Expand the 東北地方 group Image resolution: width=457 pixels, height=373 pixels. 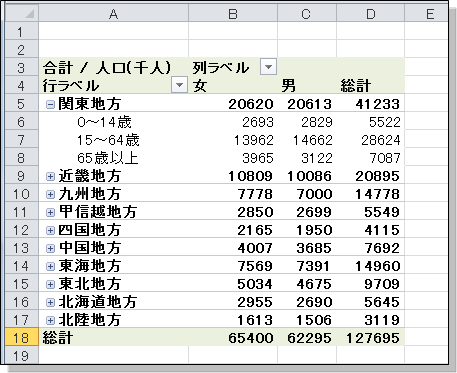click(x=50, y=285)
